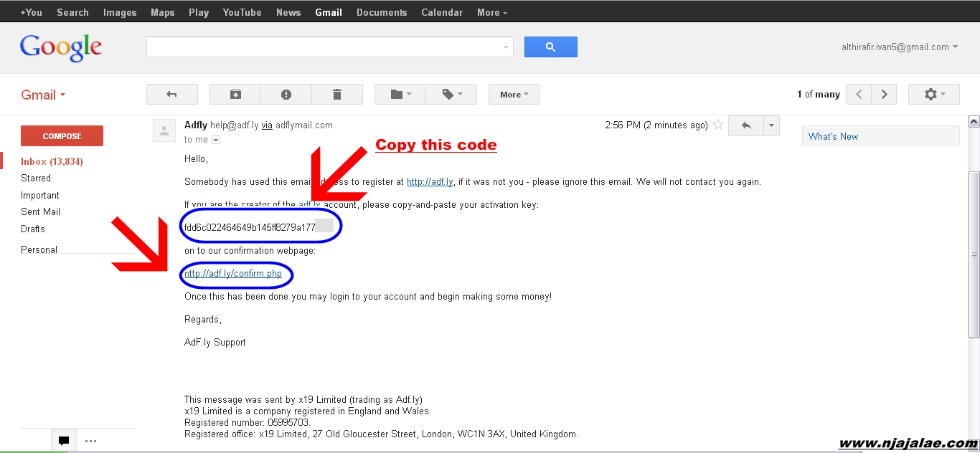This screenshot has width=980, height=453.
Task: Open Documents in the Google bar
Action: pyautogui.click(x=382, y=12)
